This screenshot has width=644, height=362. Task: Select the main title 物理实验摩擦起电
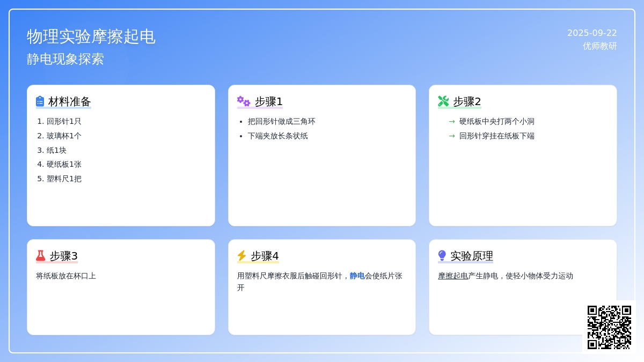91,36
